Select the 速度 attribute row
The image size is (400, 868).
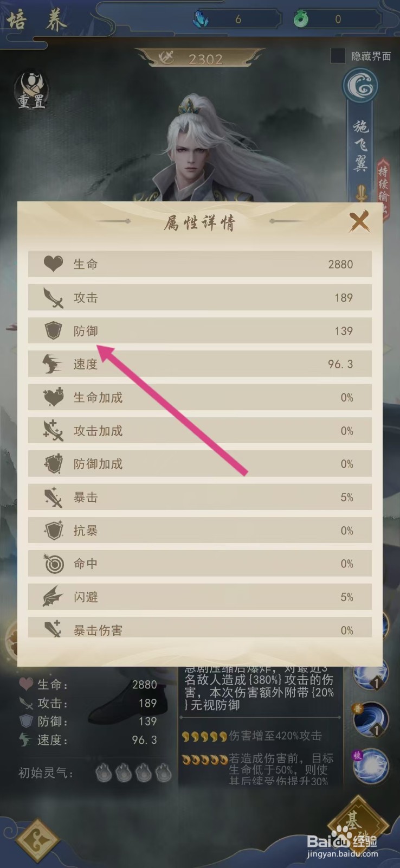coord(199,364)
